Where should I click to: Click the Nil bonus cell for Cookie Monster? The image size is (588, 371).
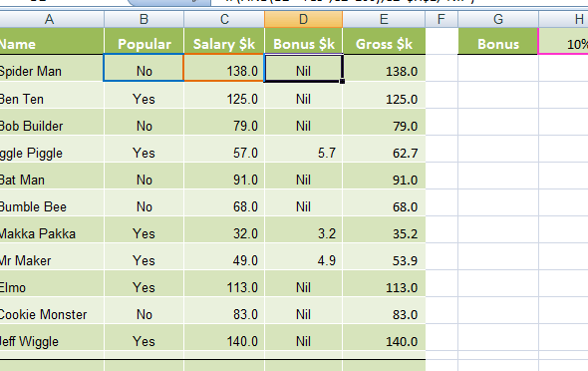[303, 311]
